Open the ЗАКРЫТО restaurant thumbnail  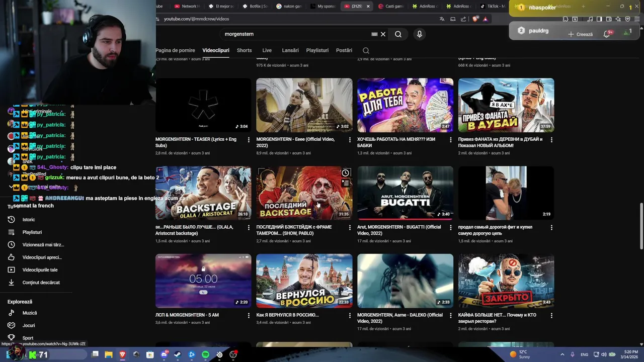click(506, 281)
